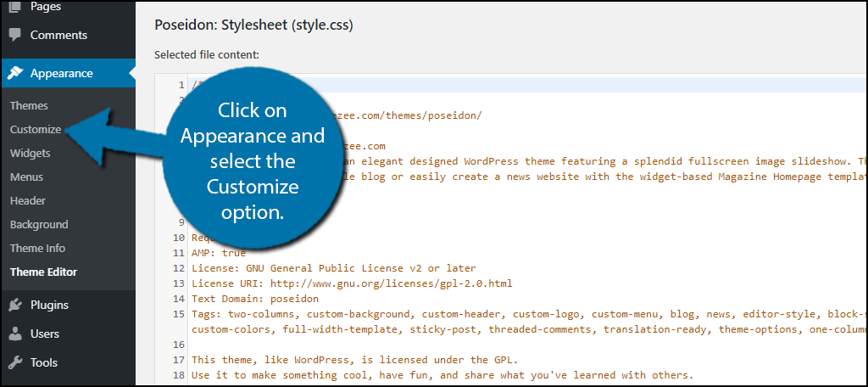The width and height of the screenshot is (868, 387).
Task: Click in code editor line 1
Action: (x=527, y=85)
